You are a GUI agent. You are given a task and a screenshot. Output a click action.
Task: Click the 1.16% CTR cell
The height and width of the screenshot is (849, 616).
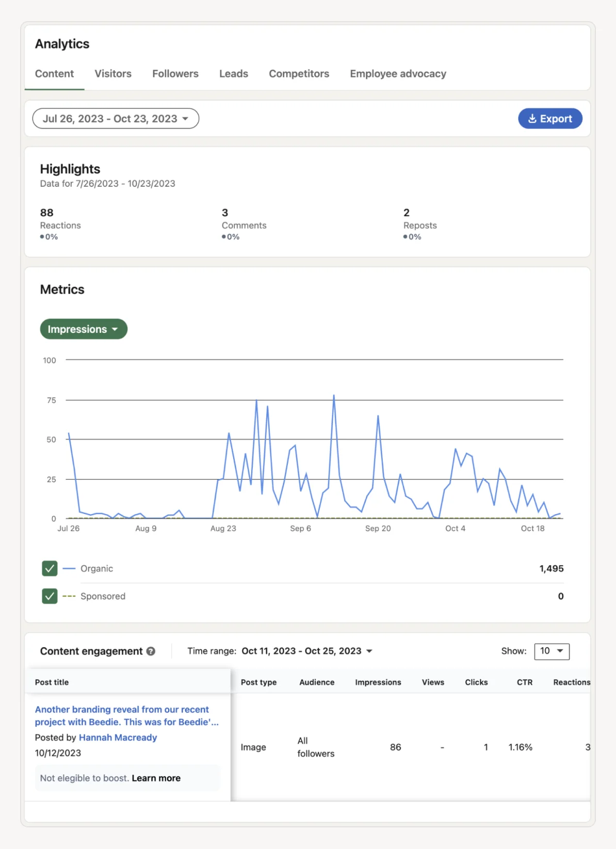[521, 747]
